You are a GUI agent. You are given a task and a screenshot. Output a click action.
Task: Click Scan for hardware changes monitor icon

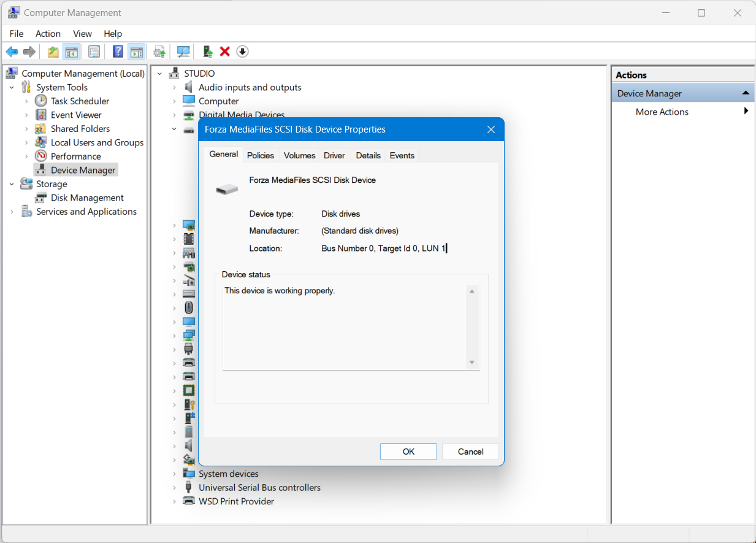(183, 52)
